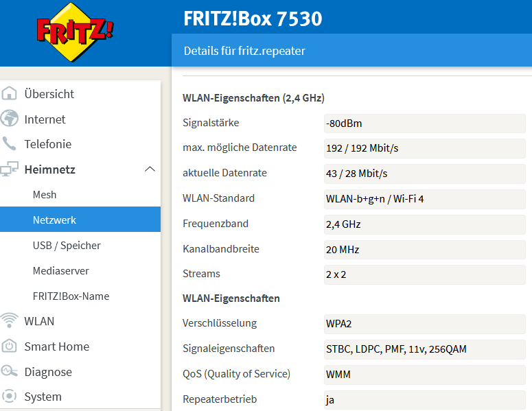This screenshot has height=411, width=532.
Task: Click the 'aktuelle Datenrate' label
Action: click(x=224, y=173)
